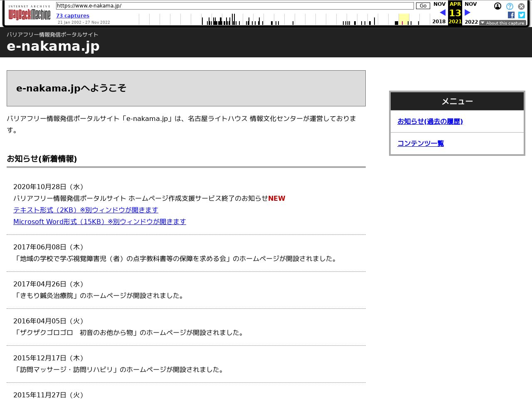The width and height of the screenshot is (532, 399).
Task: Open the Wayback help icon
Action: point(510,6)
